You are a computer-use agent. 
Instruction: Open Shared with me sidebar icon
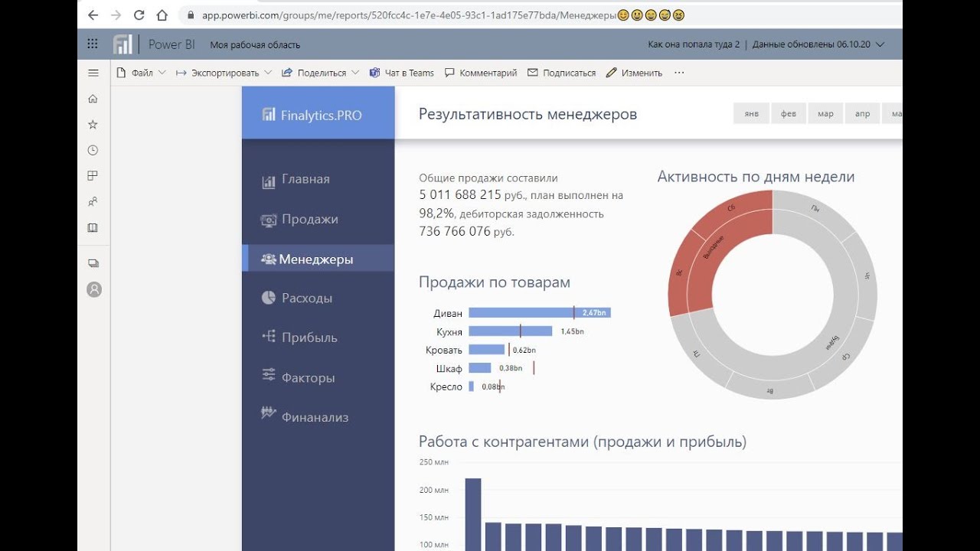click(x=93, y=202)
